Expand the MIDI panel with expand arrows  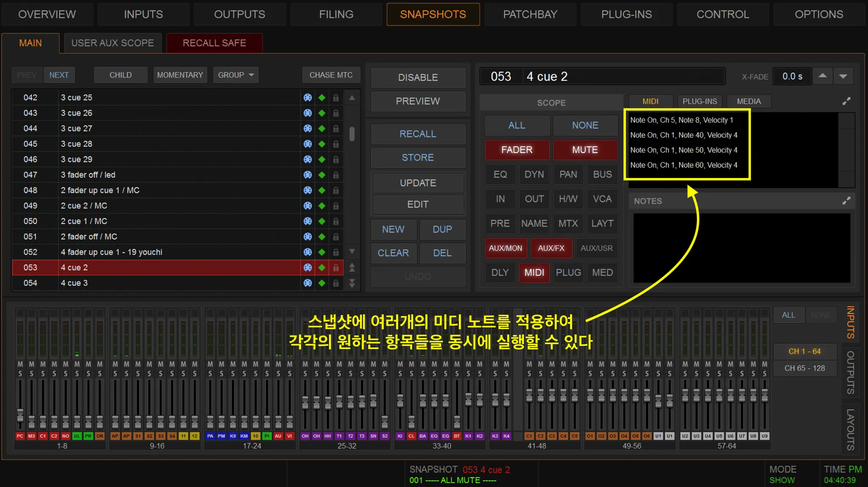point(846,101)
